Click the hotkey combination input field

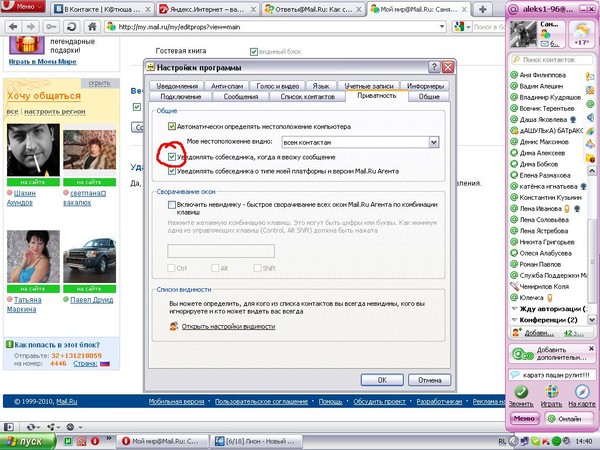[x=221, y=251]
